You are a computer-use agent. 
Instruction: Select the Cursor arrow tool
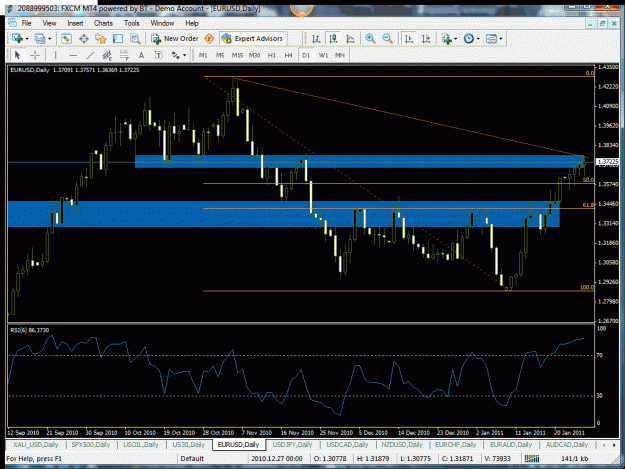[17, 55]
